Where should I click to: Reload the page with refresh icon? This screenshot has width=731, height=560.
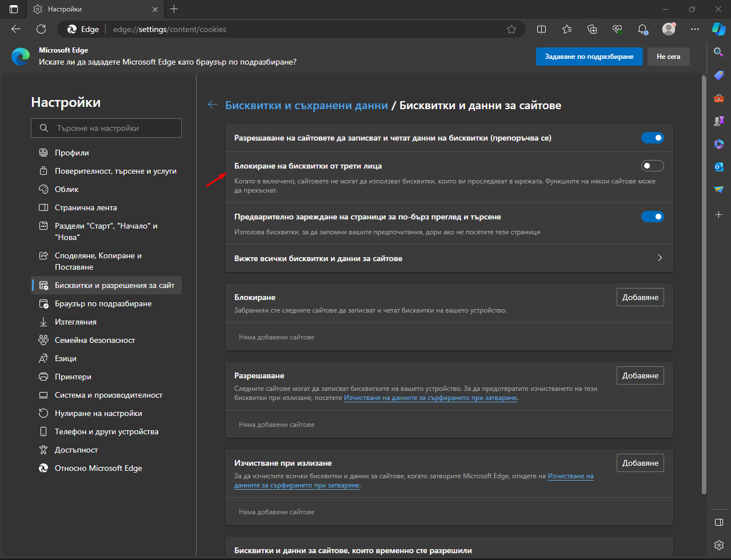(41, 29)
